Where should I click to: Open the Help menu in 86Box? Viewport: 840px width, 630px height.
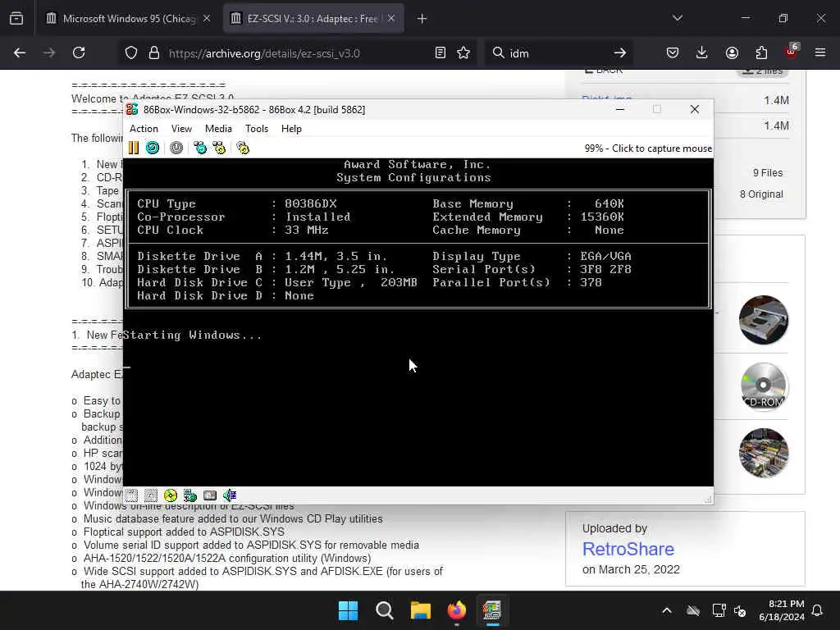[x=291, y=129]
